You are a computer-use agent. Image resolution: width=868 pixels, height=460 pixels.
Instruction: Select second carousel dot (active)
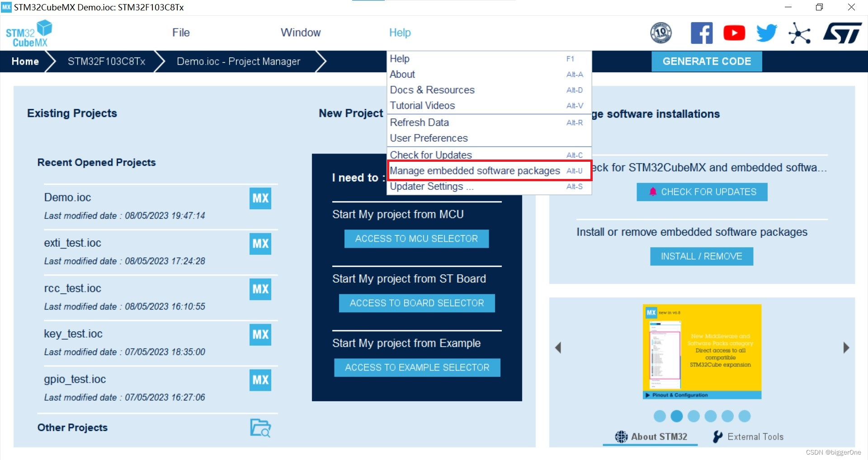point(677,416)
